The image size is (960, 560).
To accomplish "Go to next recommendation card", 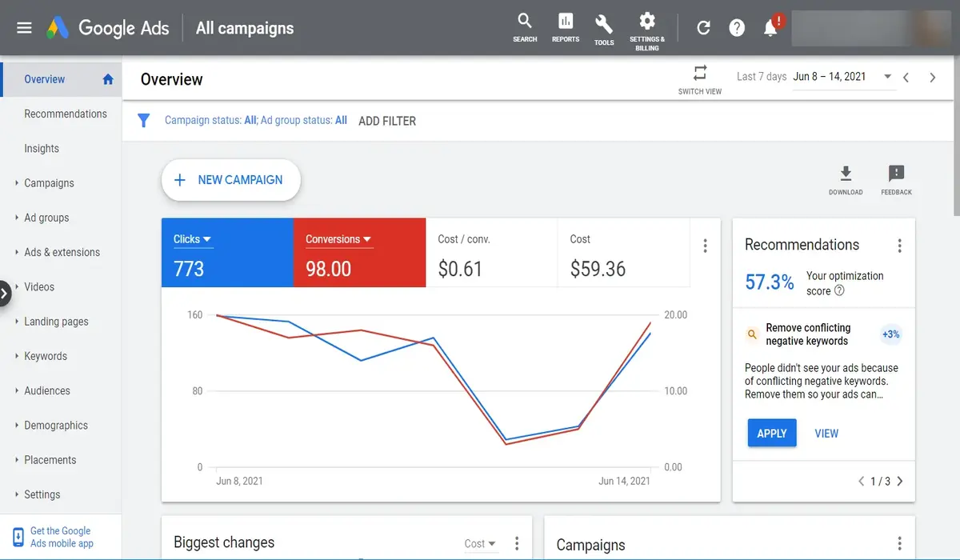I will tap(900, 482).
